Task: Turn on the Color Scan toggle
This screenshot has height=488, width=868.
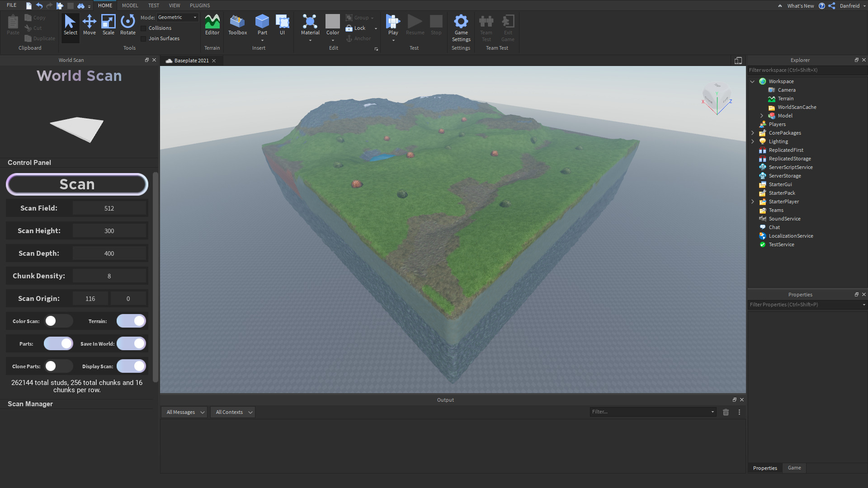Action: [58, 321]
